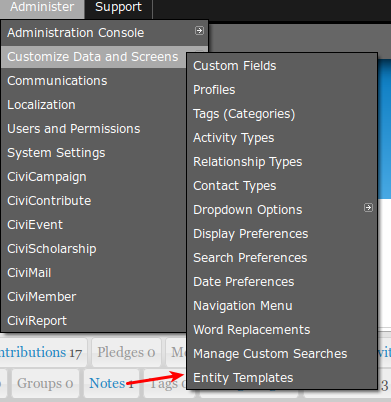
Task: Select CiviMember menu item
Action: click(93, 297)
